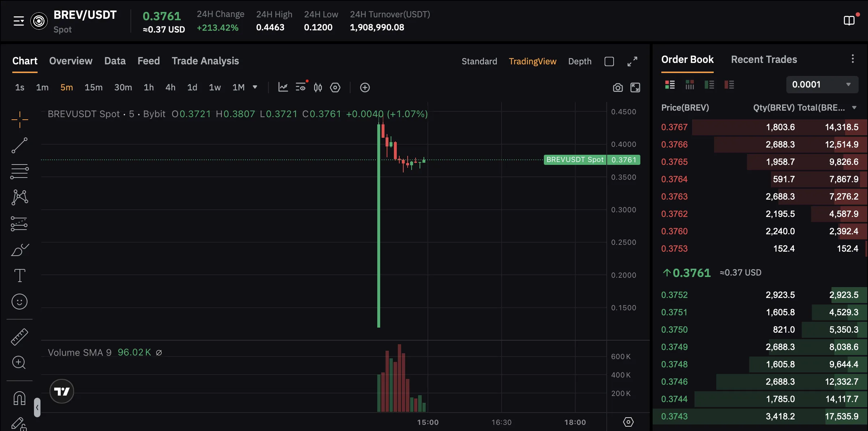Take a chart screenshot with camera icon
Screen dimensions: 868x431
(x=618, y=88)
